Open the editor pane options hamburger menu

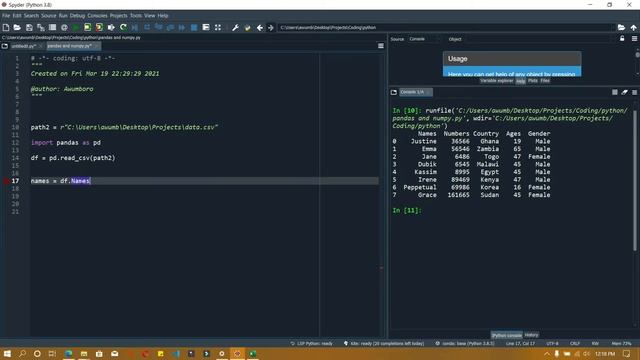click(x=381, y=46)
